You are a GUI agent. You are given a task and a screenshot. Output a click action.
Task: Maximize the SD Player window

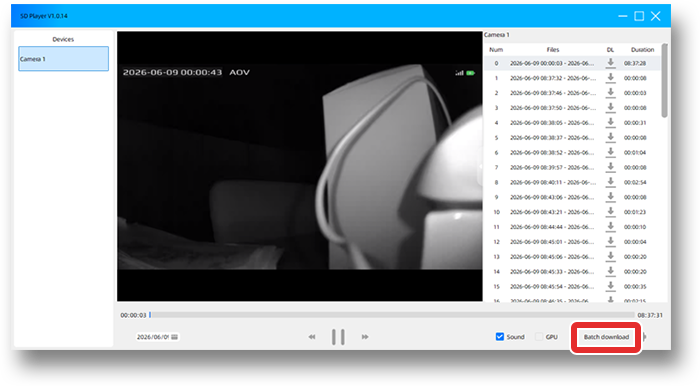coord(639,16)
